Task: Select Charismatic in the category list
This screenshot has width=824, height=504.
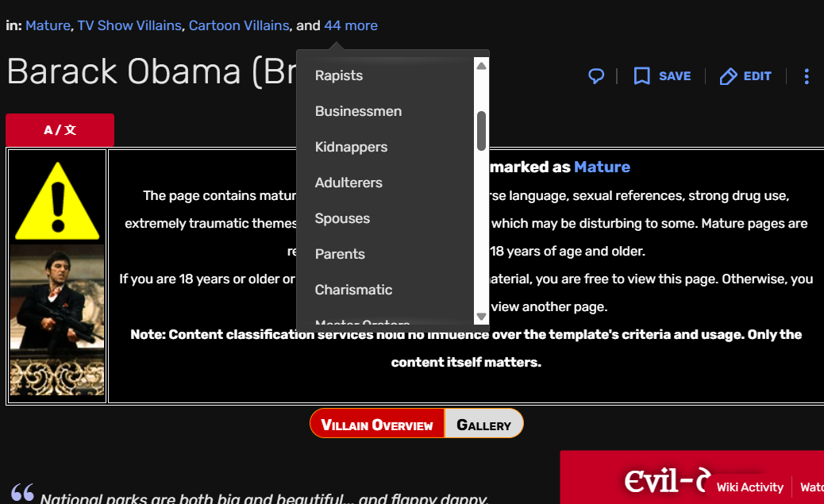Action: (x=353, y=290)
